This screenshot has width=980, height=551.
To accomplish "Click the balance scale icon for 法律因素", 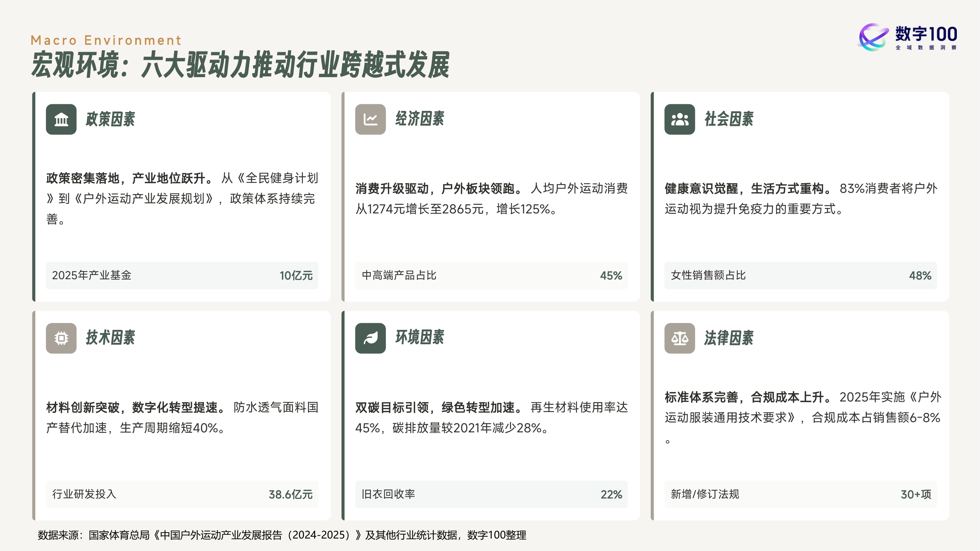I will [679, 338].
